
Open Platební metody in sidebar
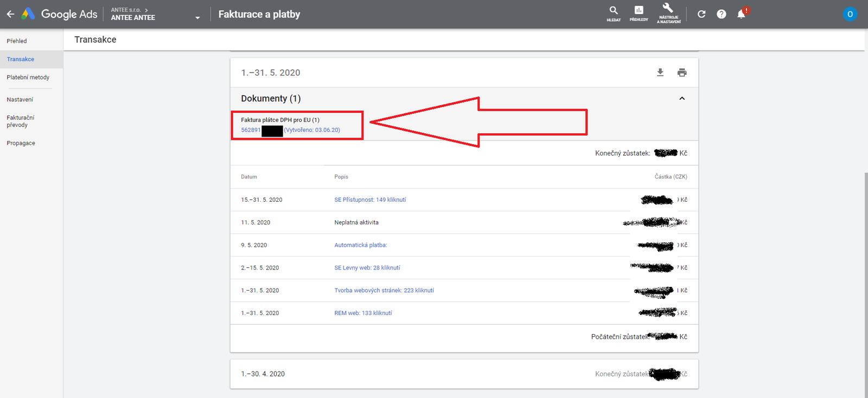(28, 78)
